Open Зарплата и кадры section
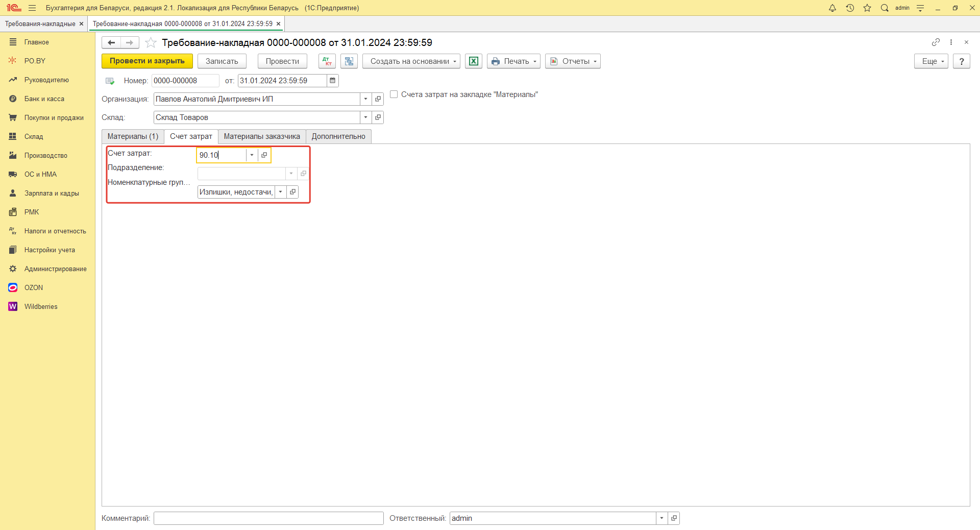 52,193
